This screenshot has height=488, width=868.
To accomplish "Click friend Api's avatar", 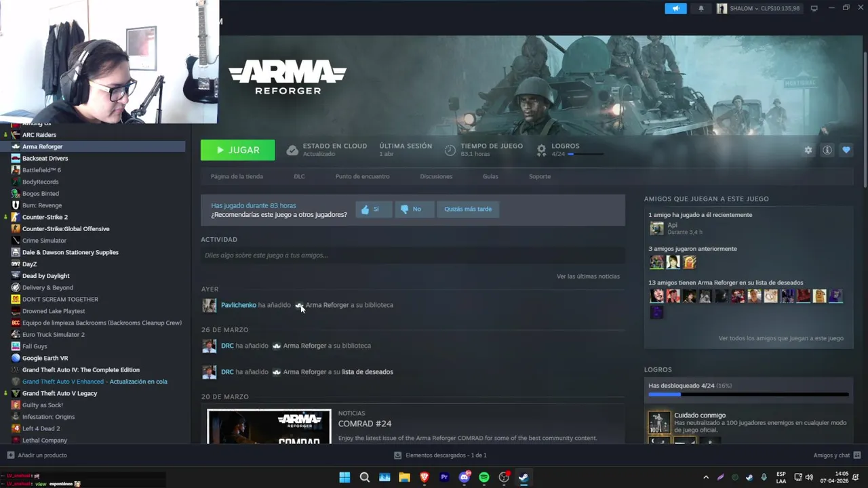I will [656, 228].
